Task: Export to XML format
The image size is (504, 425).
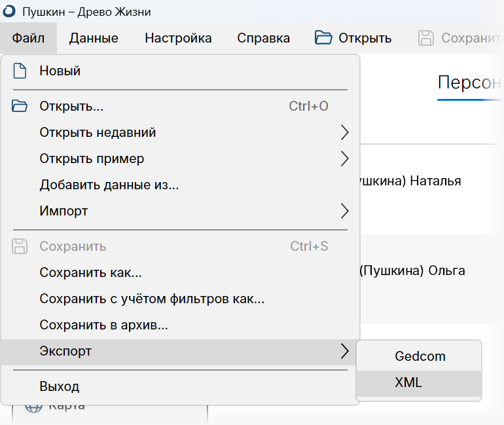Action: click(x=419, y=382)
